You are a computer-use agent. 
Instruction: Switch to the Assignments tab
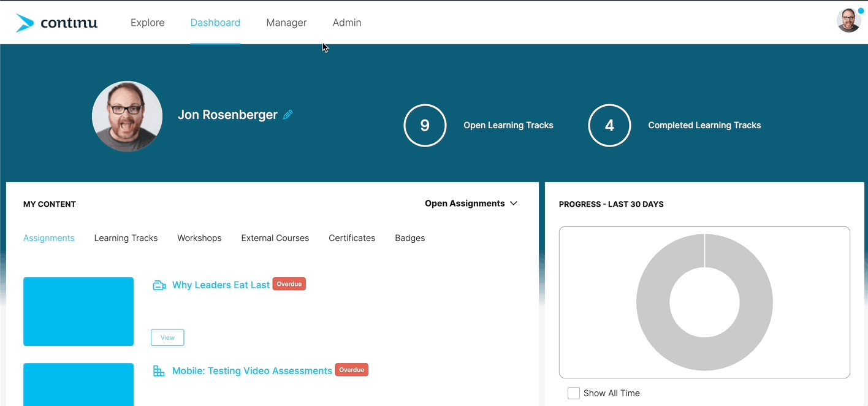pyautogui.click(x=49, y=238)
